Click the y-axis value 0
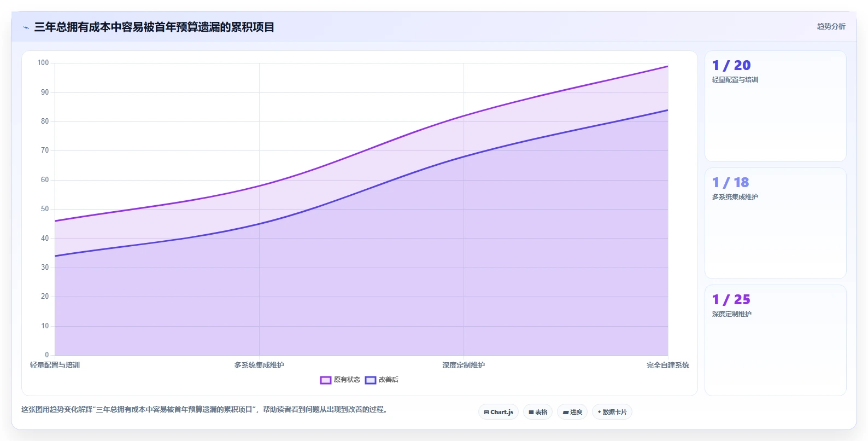Image resolution: width=868 pixels, height=441 pixels. click(47, 355)
